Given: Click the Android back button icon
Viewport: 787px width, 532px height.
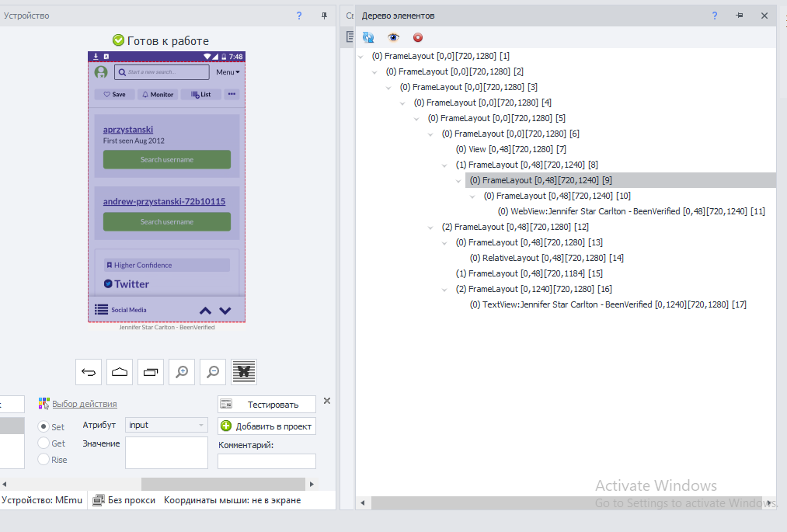Looking at the screenshot, I should tap(89, 372).
